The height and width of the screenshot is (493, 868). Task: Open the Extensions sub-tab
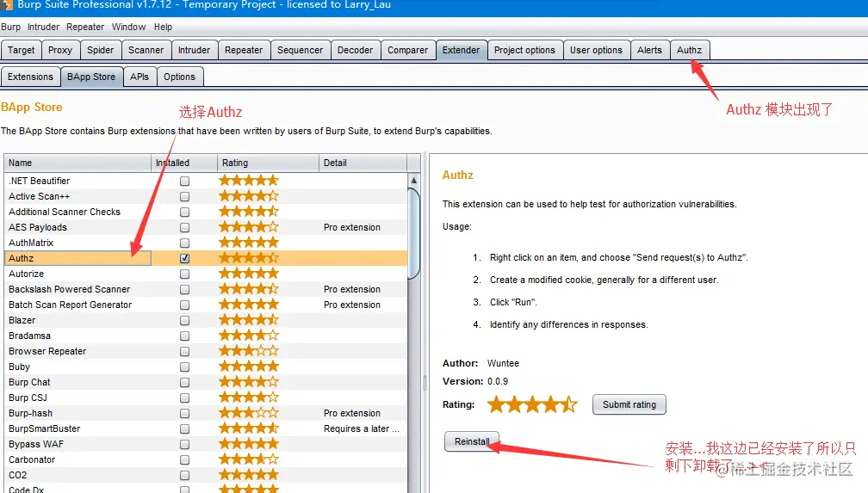[30, 77]
